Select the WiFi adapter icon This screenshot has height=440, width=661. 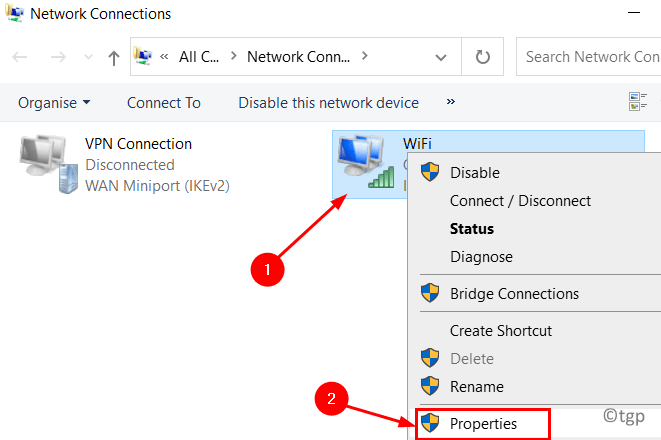pos(366,162)
